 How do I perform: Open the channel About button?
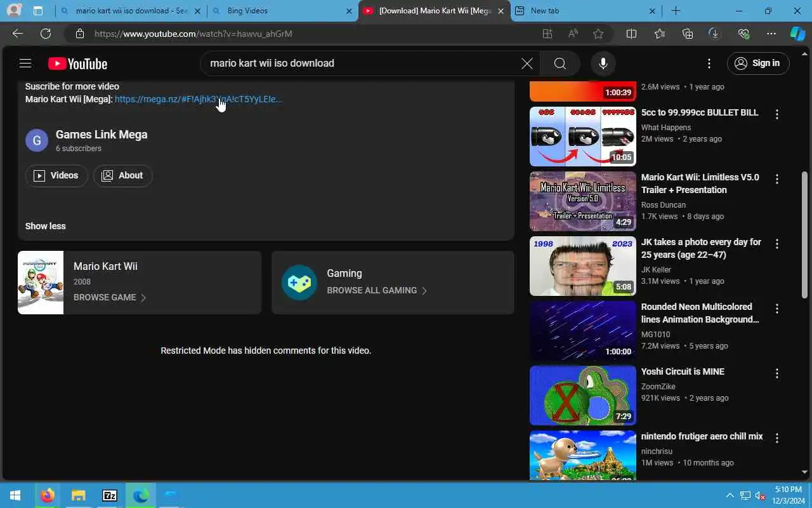tap(122, 175)
